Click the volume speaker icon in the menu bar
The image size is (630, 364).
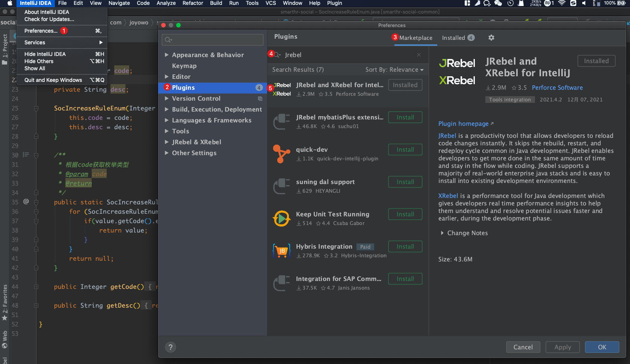(584, 3)
